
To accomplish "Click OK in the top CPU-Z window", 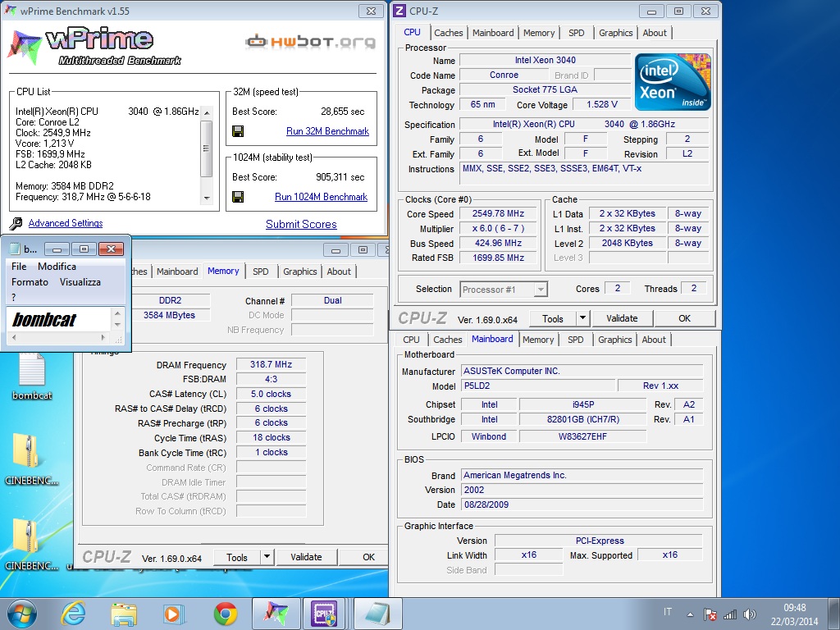I will tap(685, 318).
